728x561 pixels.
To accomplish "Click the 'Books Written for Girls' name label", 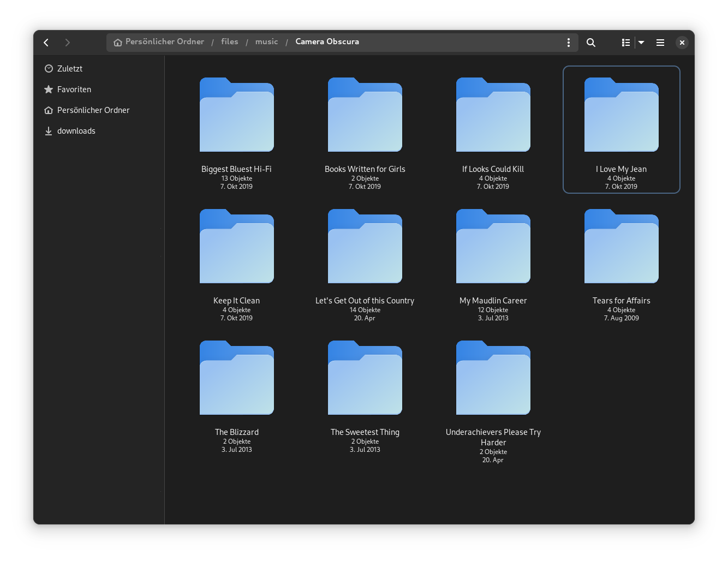I will (x=365, y=169).
